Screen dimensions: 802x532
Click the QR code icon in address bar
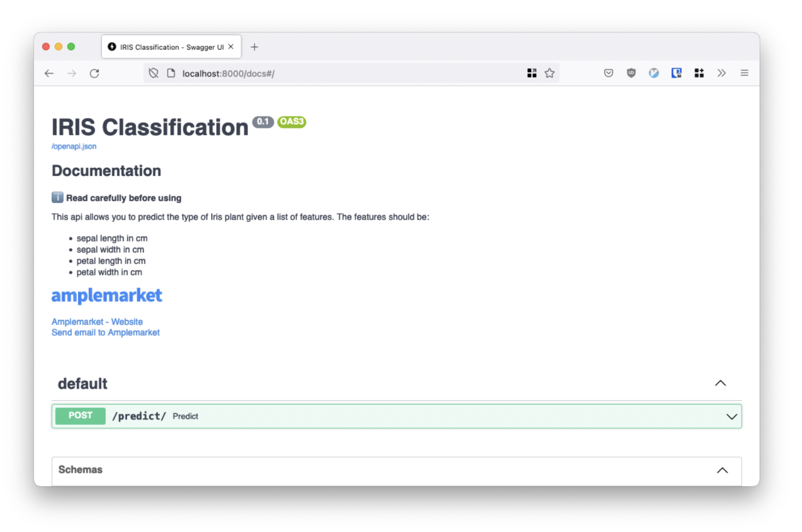(x=532, y=73)
